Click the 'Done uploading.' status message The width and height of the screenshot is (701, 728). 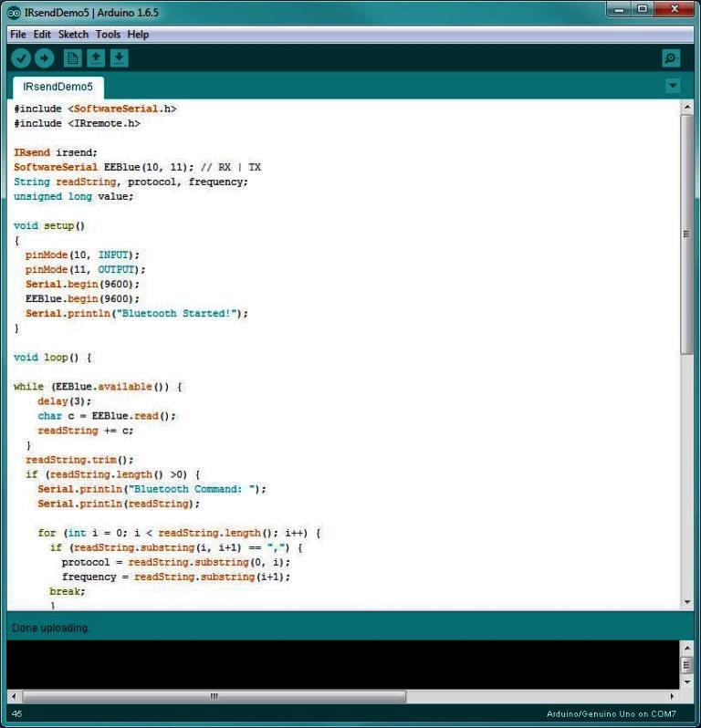50,628
